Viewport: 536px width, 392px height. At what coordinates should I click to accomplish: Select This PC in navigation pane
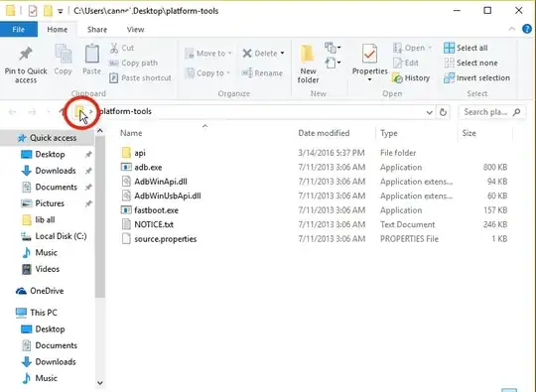tap(43, 313)
